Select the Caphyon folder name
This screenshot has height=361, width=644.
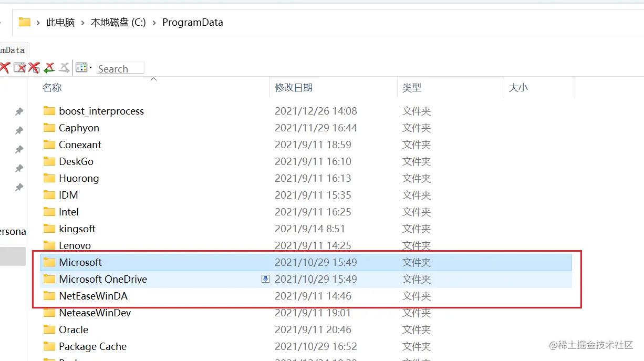pos(79,128)
